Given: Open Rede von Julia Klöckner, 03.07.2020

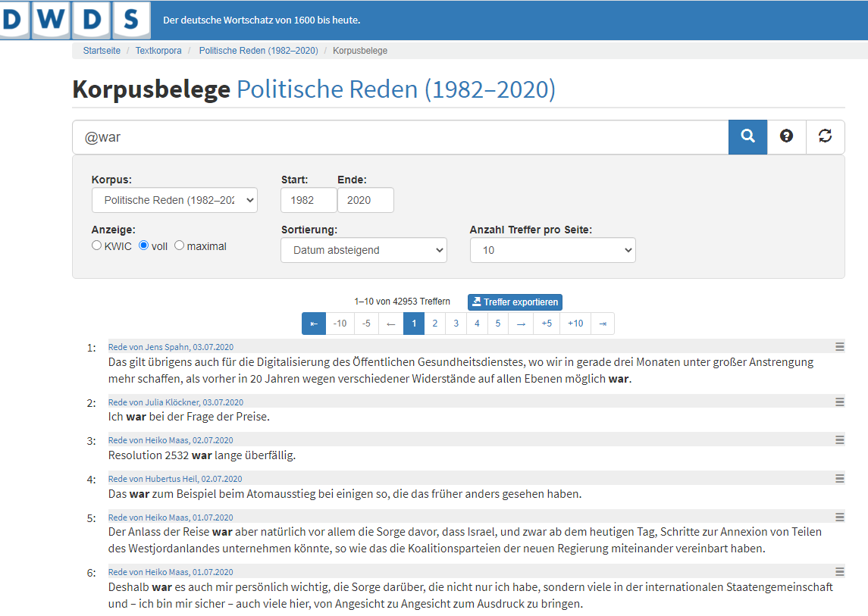Looking at the screenshot, I should point(175,402).
